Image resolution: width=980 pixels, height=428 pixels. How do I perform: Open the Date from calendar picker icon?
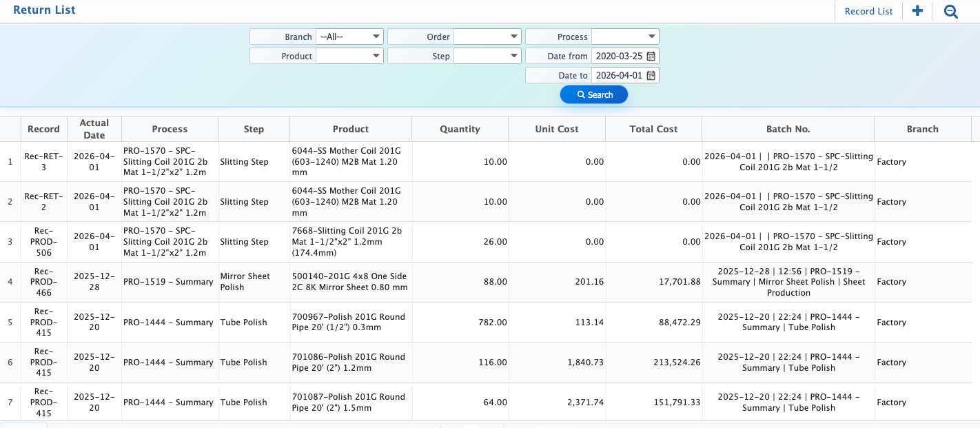[651, 56]
